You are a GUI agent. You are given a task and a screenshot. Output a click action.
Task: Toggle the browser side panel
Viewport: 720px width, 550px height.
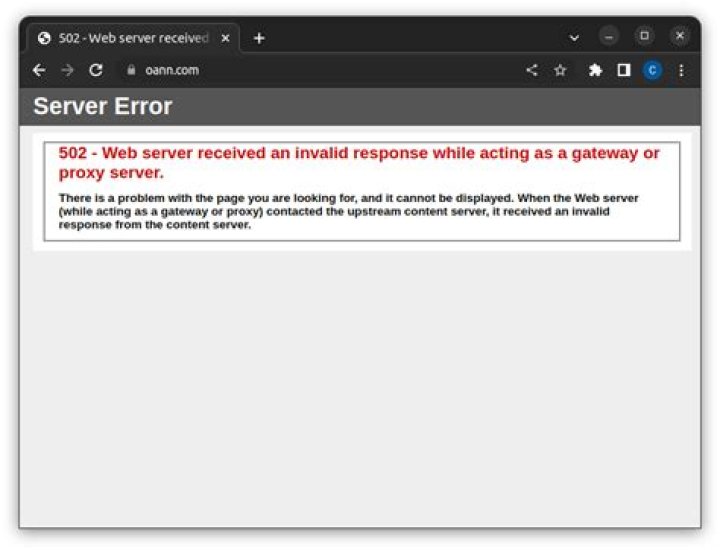point(624,70)
